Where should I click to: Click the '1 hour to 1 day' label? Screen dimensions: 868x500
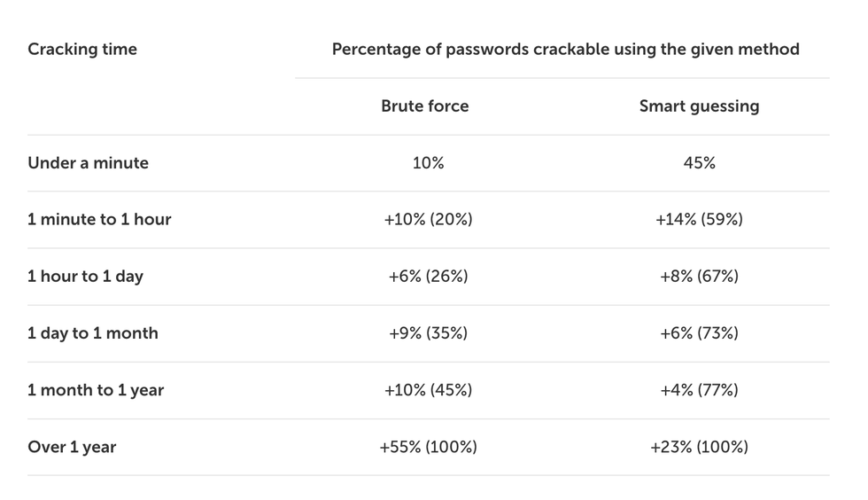point(85,277)
